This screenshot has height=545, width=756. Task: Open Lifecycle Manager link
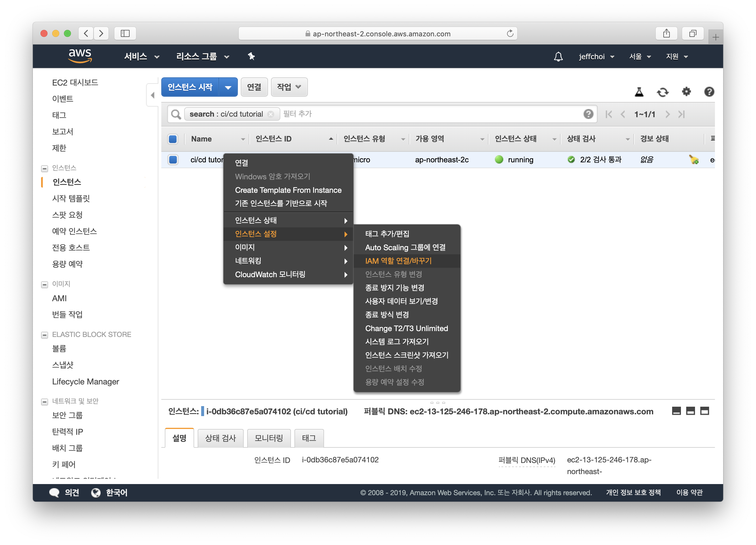pyautogui.click(x=86, y=381)
